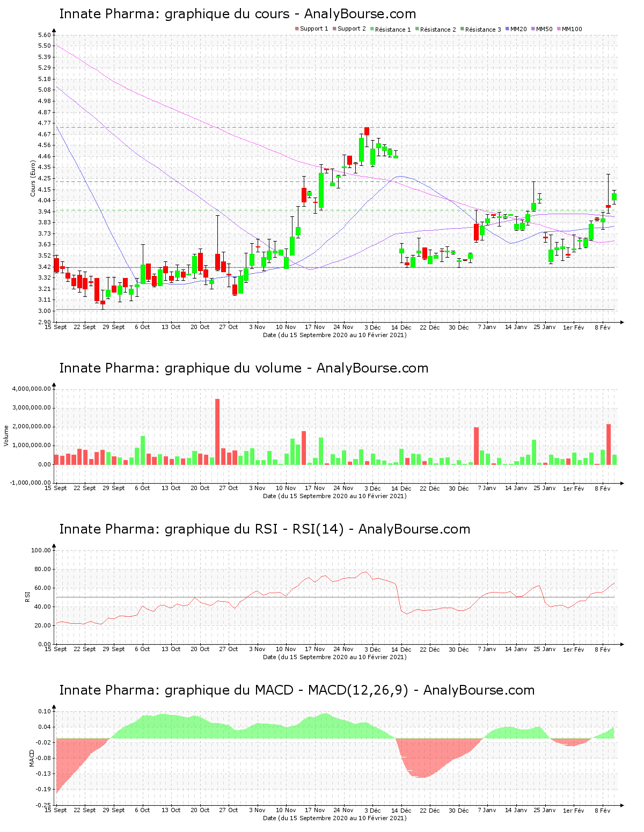Screen dimensions: 644x832
Task: Click the 3.00 price axis value
Action: tap(45, 311)
